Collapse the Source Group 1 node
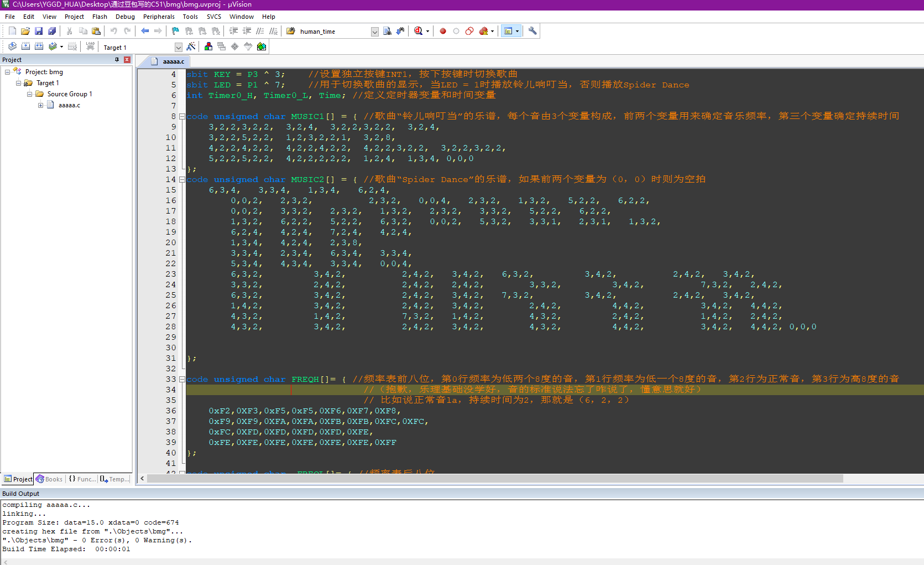924x565 pixels. pyautogui.click(x=29, y=94)
